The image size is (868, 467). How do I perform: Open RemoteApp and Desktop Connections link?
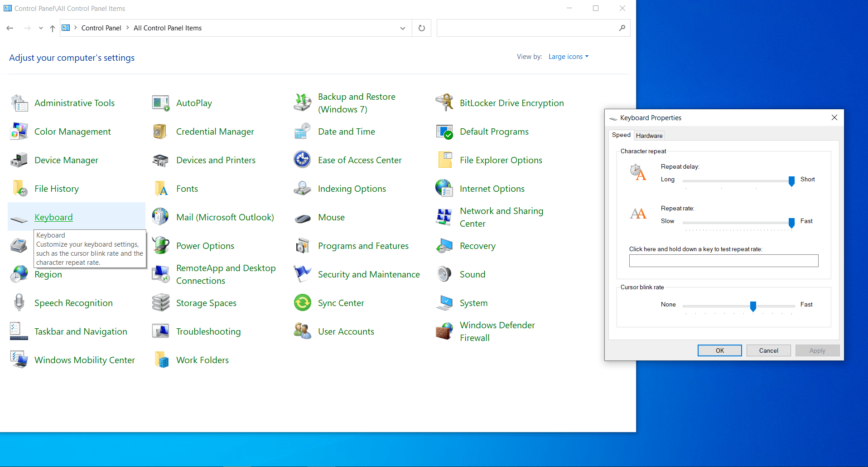[x=226, y=275]
